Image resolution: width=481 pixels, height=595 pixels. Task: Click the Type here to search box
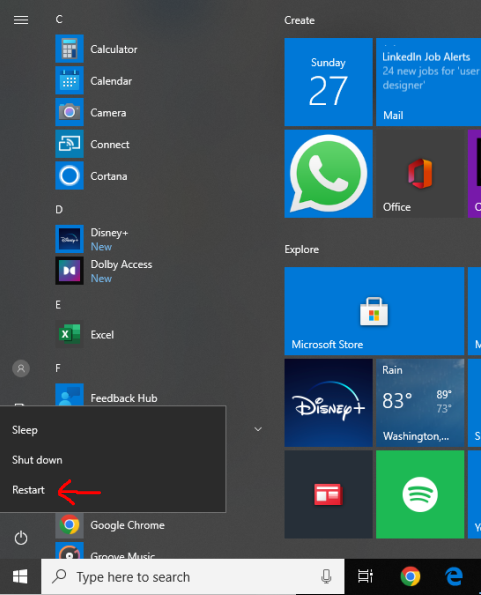click(193, 577)
